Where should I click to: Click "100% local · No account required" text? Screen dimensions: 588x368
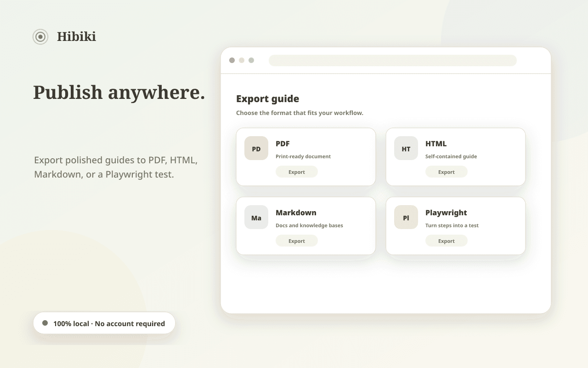coord(109,323)
